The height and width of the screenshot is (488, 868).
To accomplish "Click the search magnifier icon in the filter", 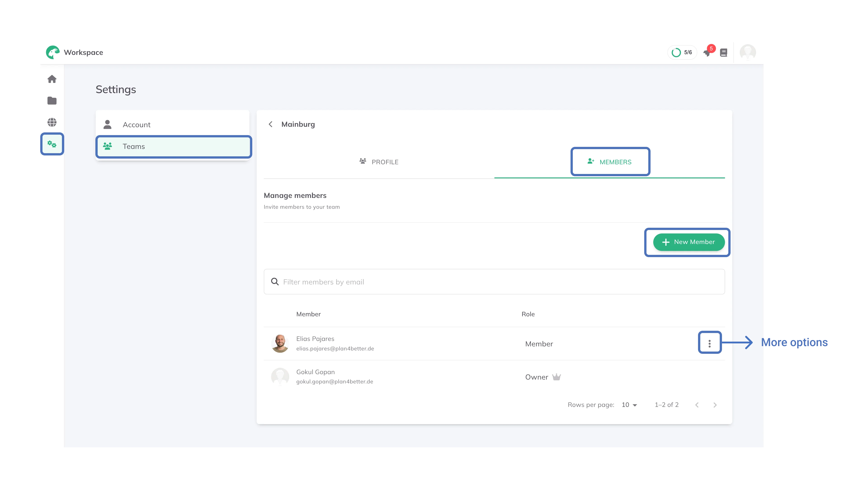I will point(275,282).
